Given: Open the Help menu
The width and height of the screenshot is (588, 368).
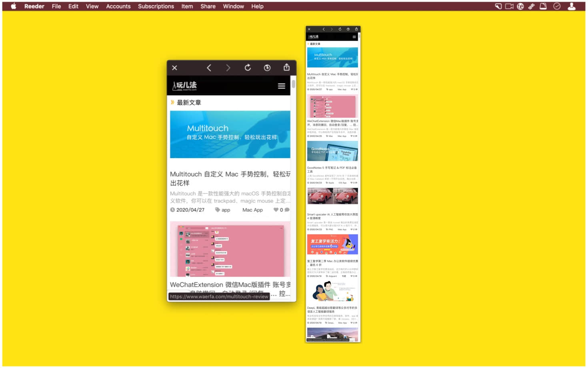Looking at the screenshot, I should click(257, 6).
